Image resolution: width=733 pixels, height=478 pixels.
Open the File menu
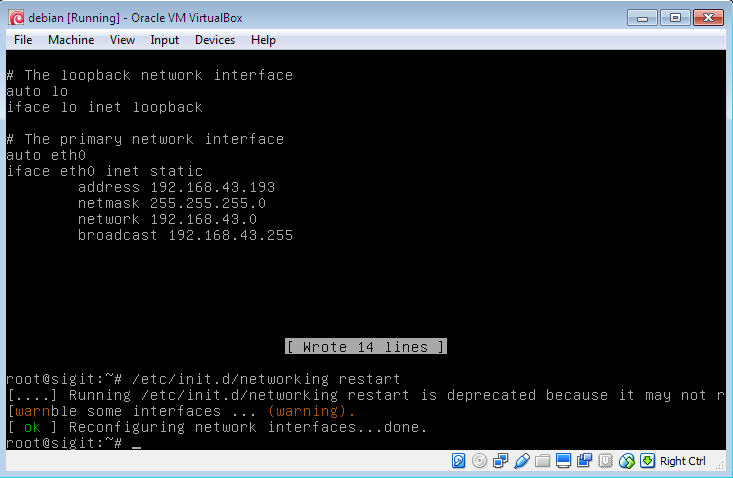(23, 40)
